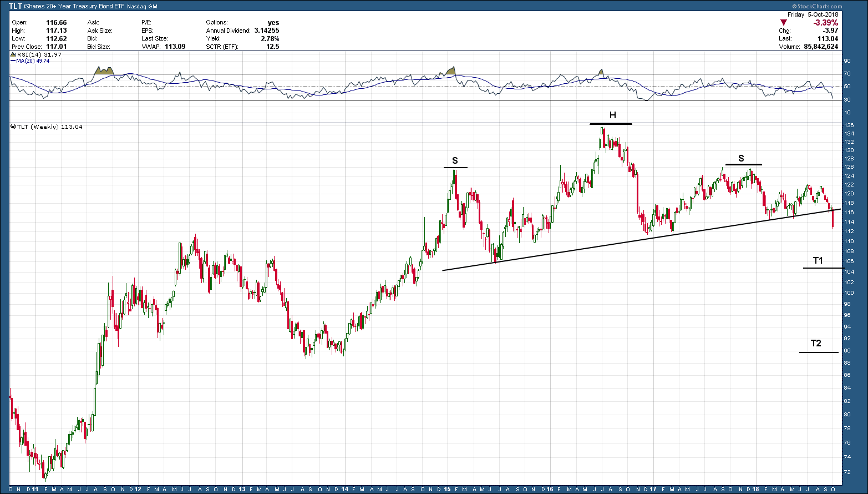
Task: Click the year '18' on the time axis
Action: pyautogui.click(x=756, y=489)
